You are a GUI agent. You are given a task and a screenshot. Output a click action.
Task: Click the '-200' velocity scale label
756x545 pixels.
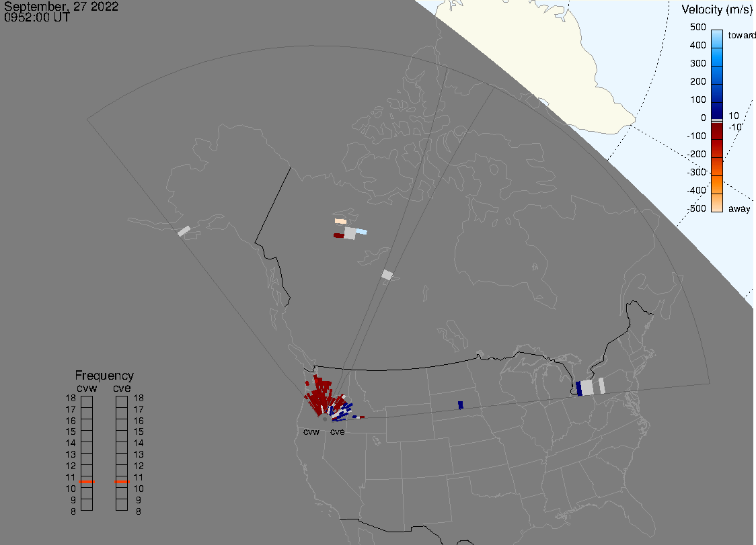[x=696, y=154]
